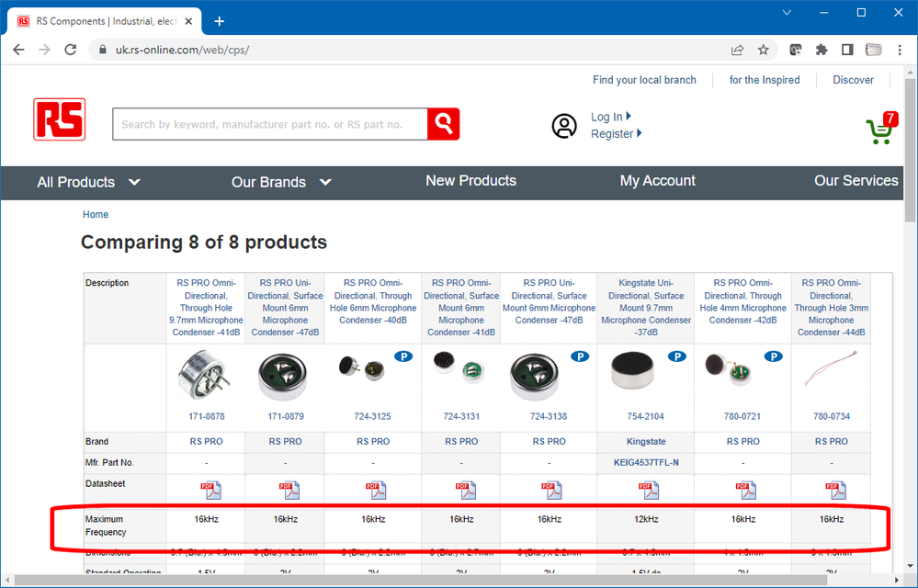This screenshot has height=588, width=918.
Task: Bookmark this page with star icon
Action: [x=763, y=50]
